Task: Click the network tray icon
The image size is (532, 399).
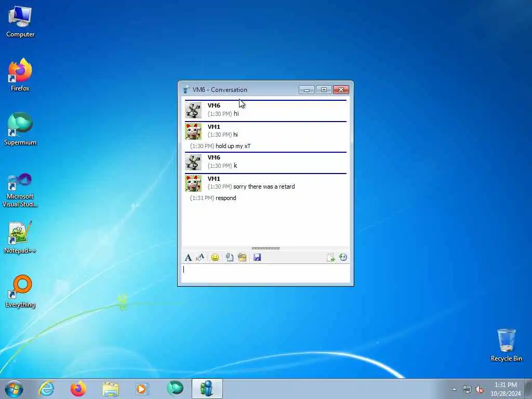Action: click(467, 390)
